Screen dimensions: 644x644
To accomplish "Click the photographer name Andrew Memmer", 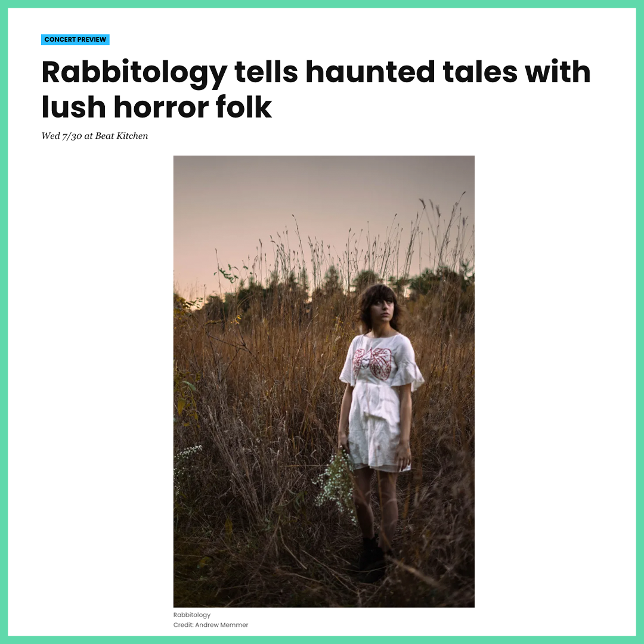I will 222,625.
